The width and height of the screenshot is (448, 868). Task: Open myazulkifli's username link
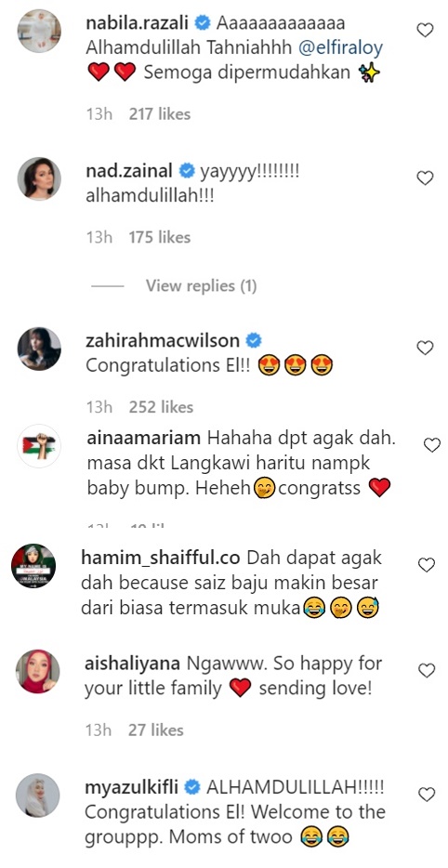132,787
